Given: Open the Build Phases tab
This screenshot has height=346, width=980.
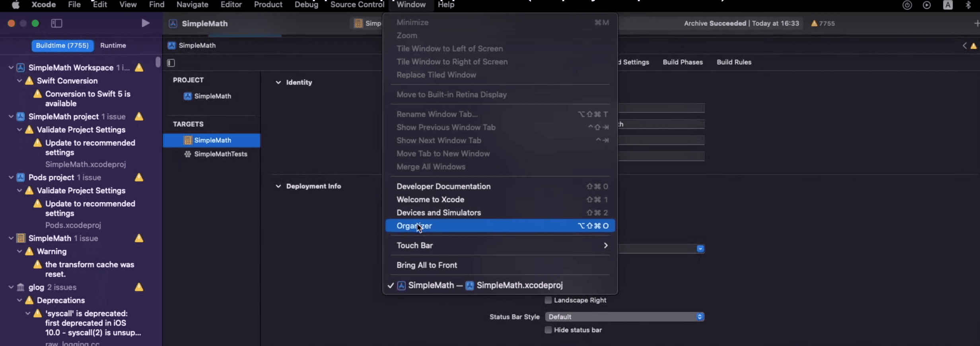Looking at the screenshot, I should [x=682, y=62].
